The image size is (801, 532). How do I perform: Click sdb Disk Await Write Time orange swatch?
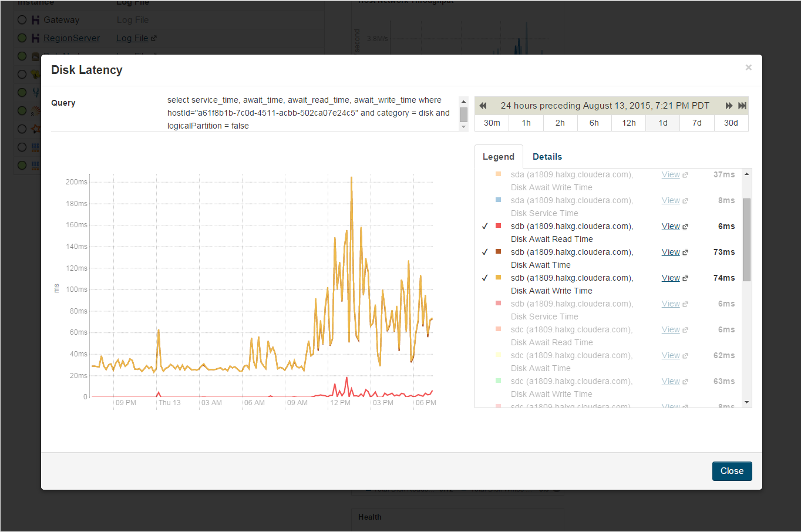click(499, 277)
